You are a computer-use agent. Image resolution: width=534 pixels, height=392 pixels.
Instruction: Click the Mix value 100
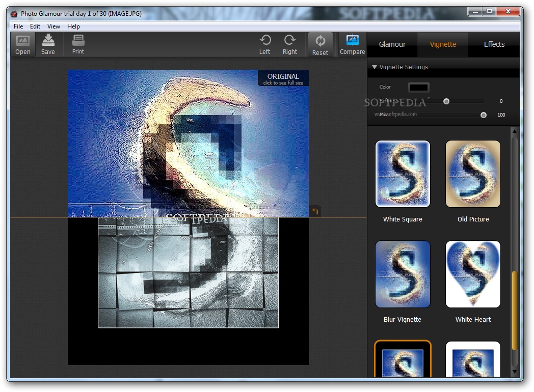(x=501, y=115)
